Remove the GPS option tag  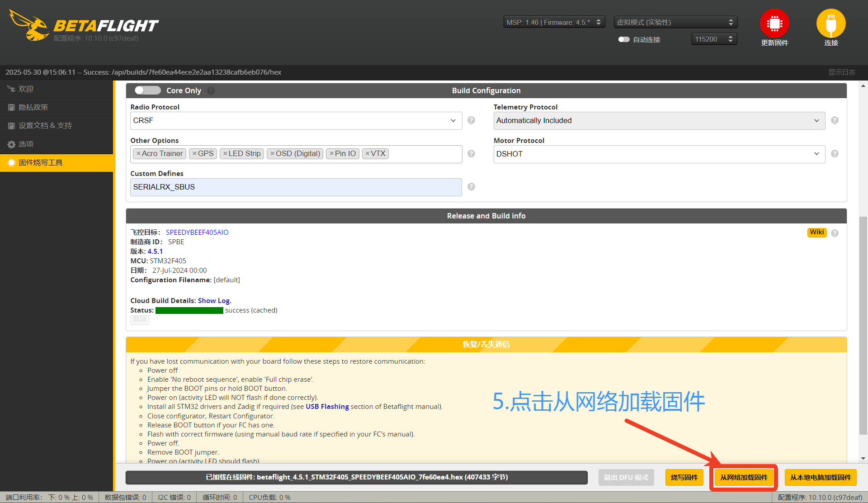click(x=194, y=153)
